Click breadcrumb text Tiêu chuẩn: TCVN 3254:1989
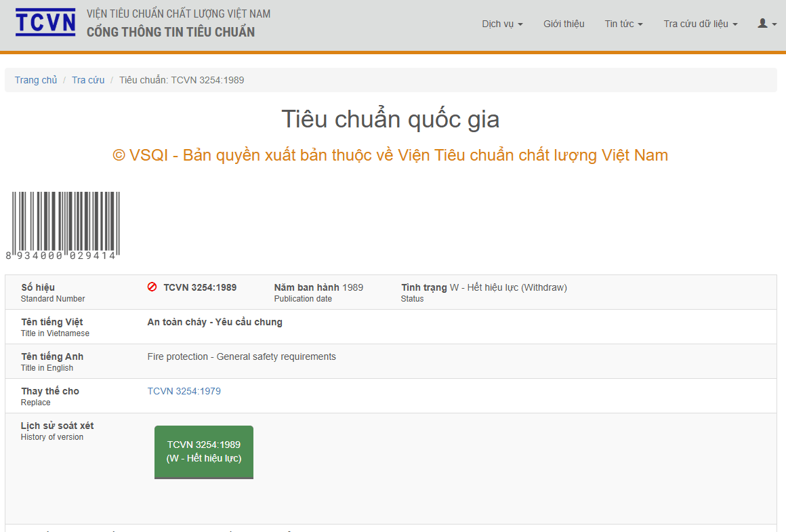The height and width of the screenshot is (532, 786). tap(182, 80)
